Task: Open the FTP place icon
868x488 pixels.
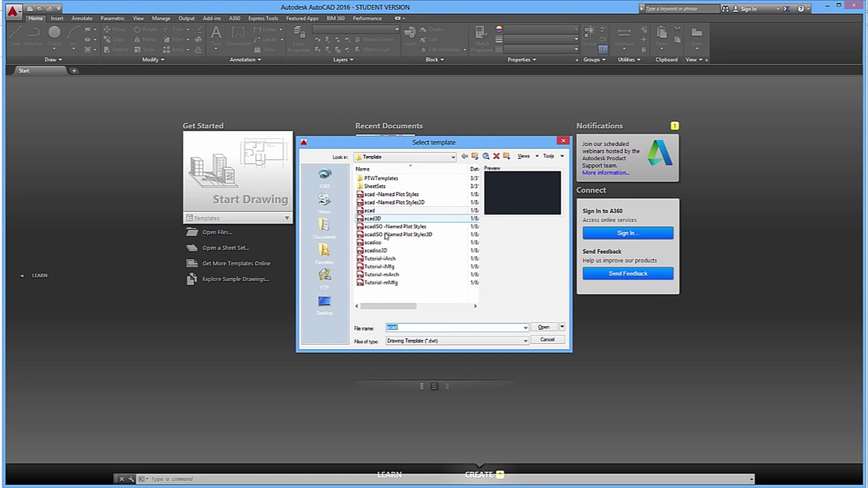Action: coord(325,275)
